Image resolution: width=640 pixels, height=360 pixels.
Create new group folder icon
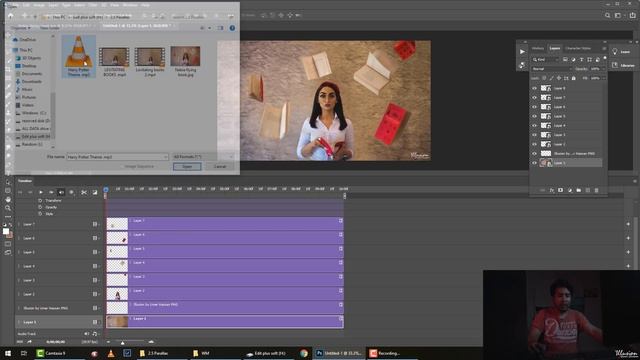(x=578, y=190)
